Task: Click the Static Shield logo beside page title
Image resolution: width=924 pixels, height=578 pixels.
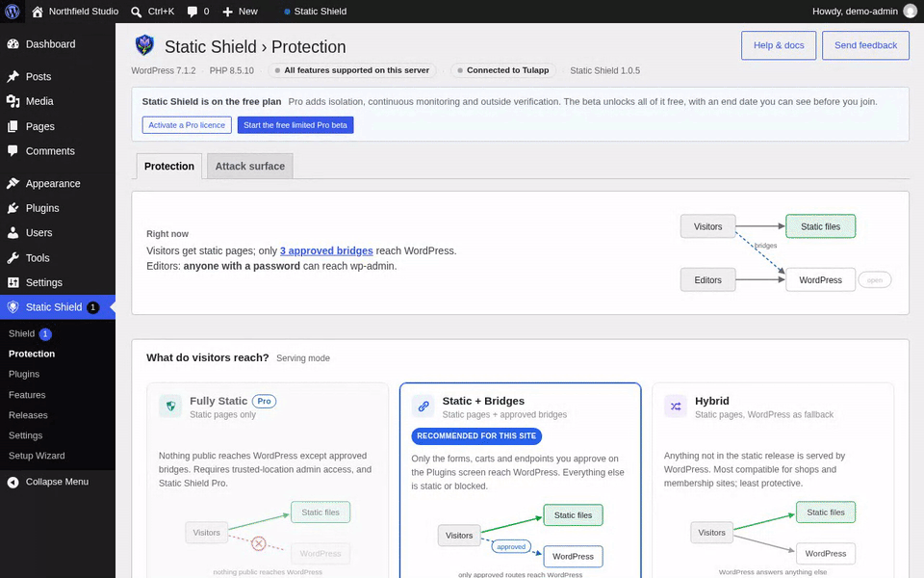Action: pos(144,45)
